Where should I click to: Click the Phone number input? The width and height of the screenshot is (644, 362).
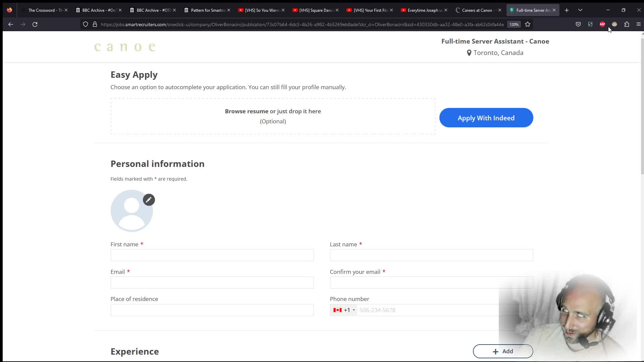(x=445, y=310)
